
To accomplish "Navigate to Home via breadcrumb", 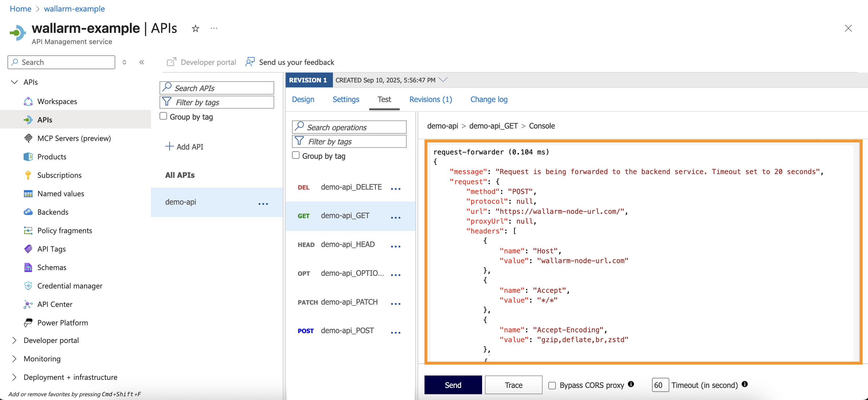I will point(20,8).
